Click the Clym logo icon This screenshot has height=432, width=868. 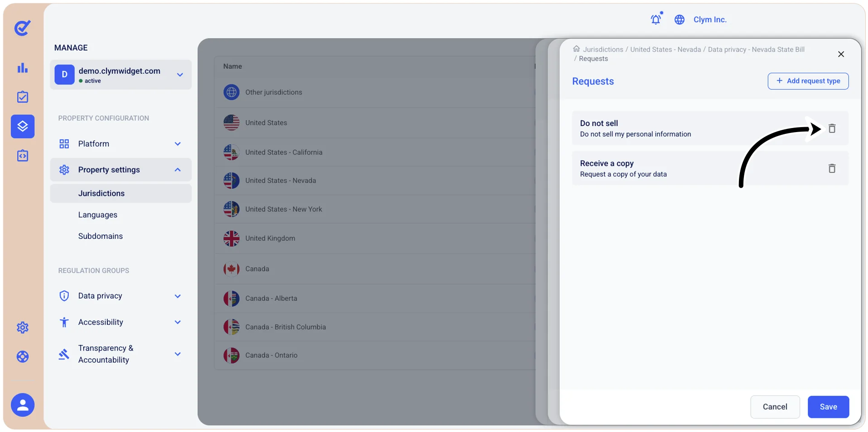point(22,28)
